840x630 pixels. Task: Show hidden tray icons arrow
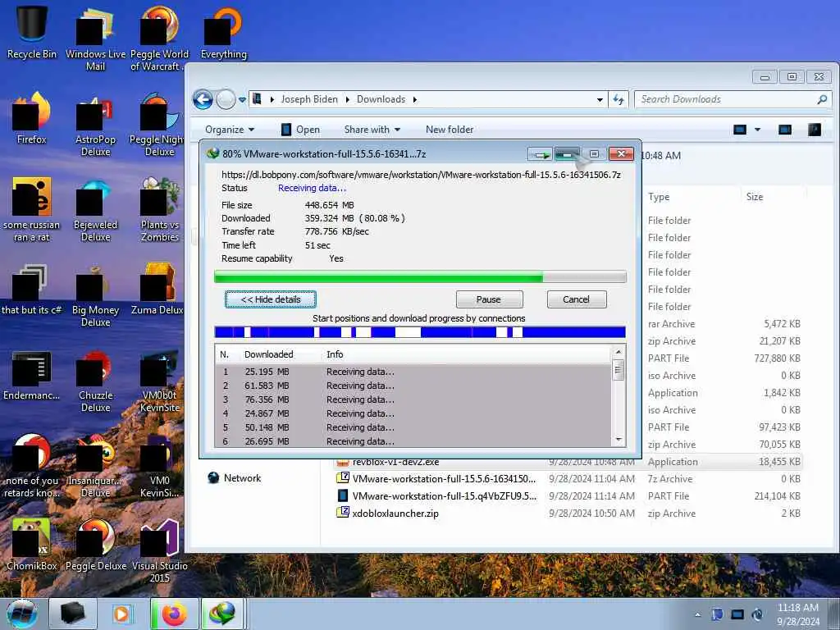pyautogui.click(x=697, y=614)
